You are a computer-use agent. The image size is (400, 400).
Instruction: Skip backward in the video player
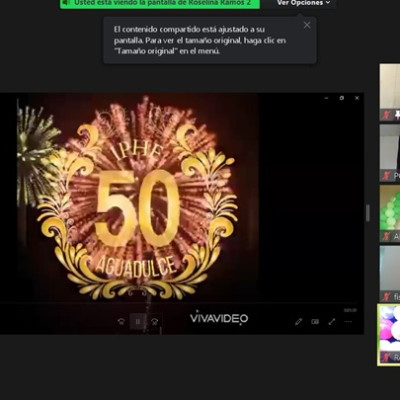pos(121,322)
